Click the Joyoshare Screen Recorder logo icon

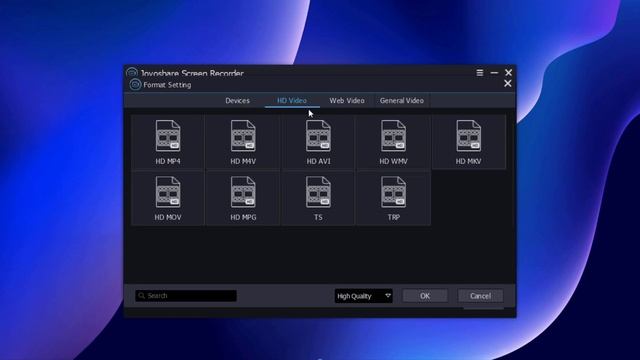[131, 73]
